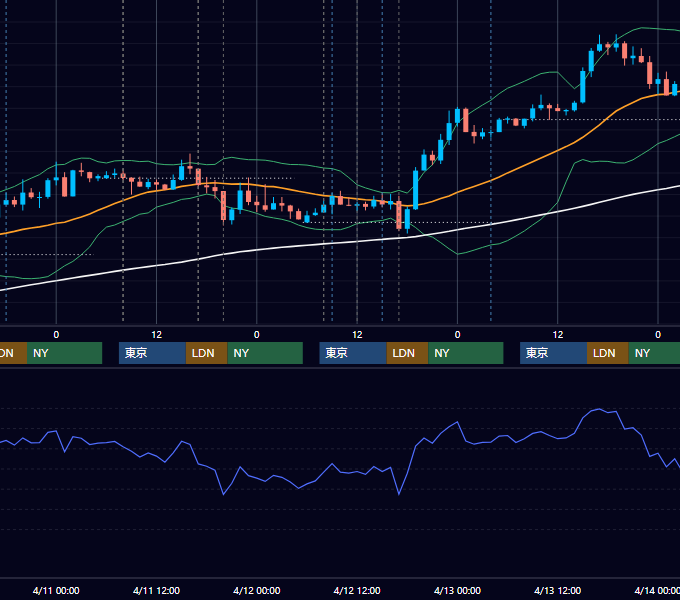Click the NY session bar near 4/14 00:00
This screenshot has width=680, height=600.
point(654,353)
